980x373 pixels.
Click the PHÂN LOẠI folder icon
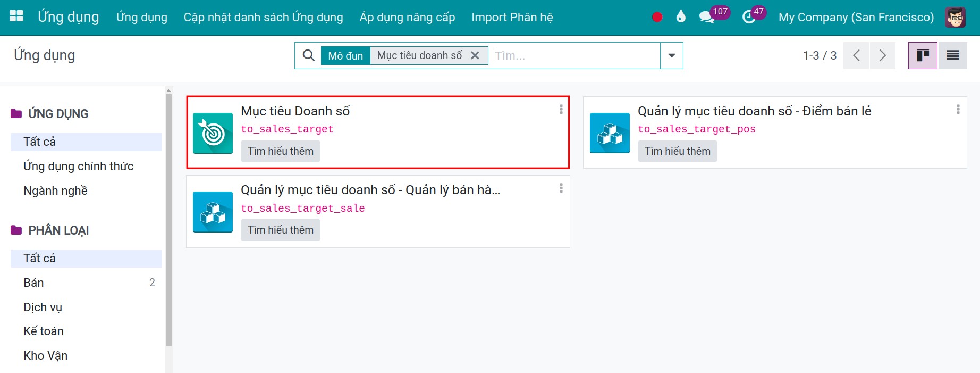point(16,230)
